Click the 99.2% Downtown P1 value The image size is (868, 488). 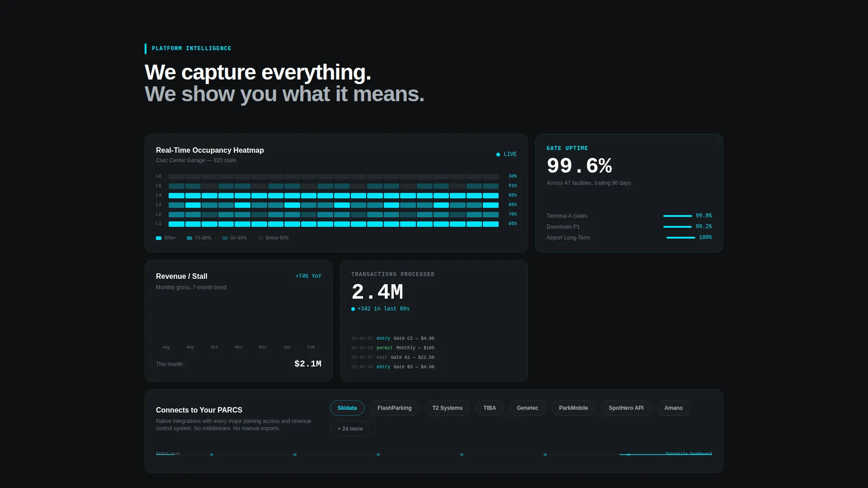(x=703, y=226)
